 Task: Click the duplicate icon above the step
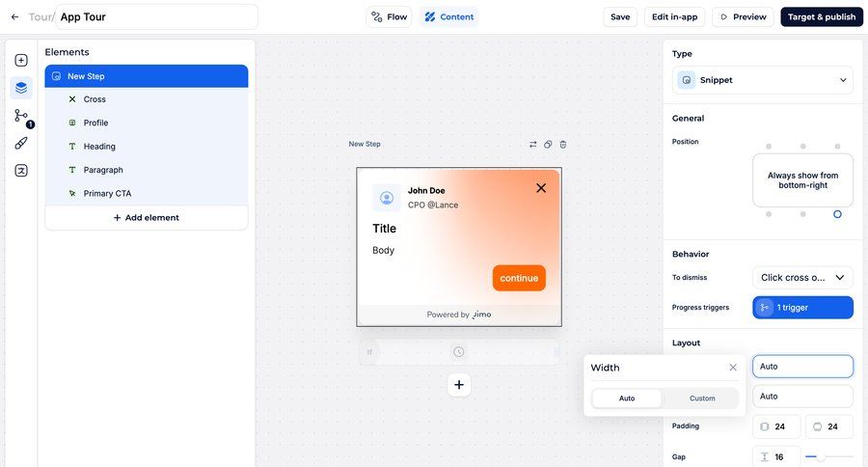[548, 145]
